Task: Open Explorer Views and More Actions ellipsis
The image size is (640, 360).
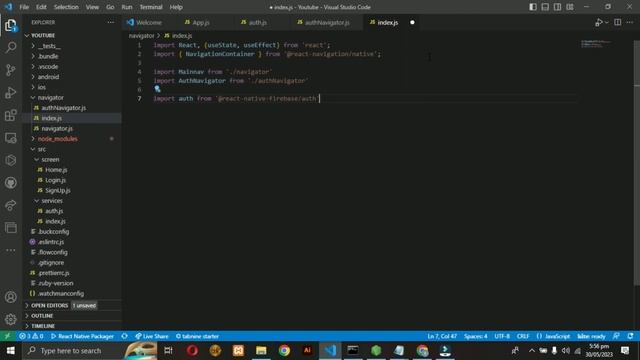Action: click(111, 22)
